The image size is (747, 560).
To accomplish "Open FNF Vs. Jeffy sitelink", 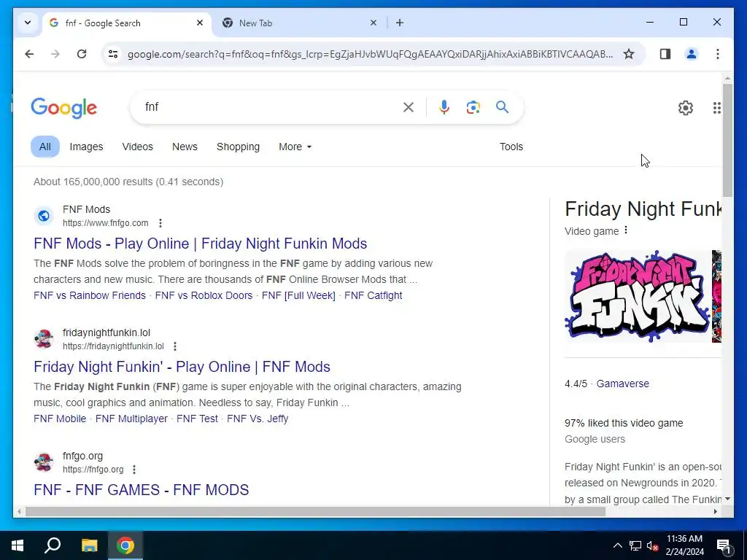I will tap(258, 419).
